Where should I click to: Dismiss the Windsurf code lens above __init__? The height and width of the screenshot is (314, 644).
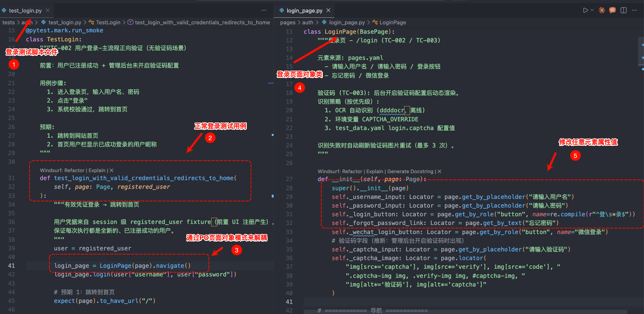click(439, 171)
